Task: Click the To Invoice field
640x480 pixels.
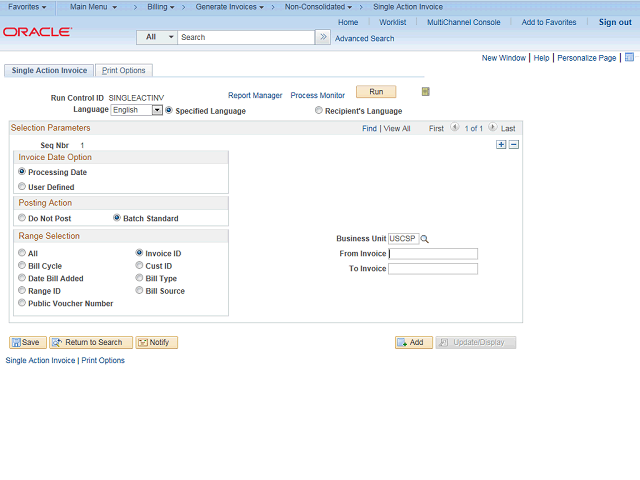Action: [433, 269]
